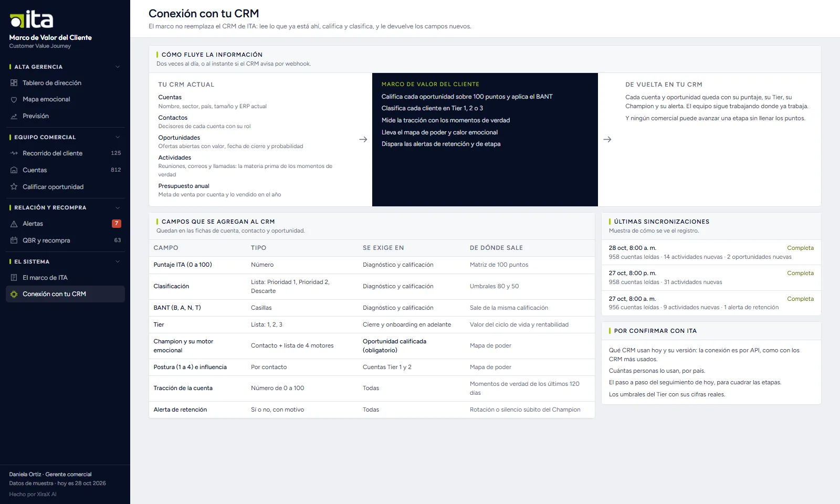Click the 125 count beside Recorrido del cliente

(x=116, y=153)
